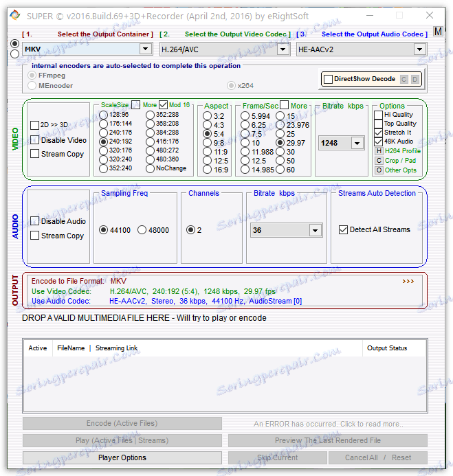The height and width of the screenshot is (476, 453).
Task: Select the second unselected mode radio button below the top-left one
Action: [15, 54]
